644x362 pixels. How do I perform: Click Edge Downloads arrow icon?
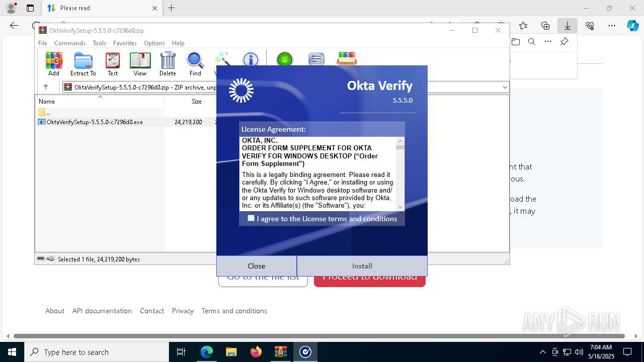tap(567, 26)
